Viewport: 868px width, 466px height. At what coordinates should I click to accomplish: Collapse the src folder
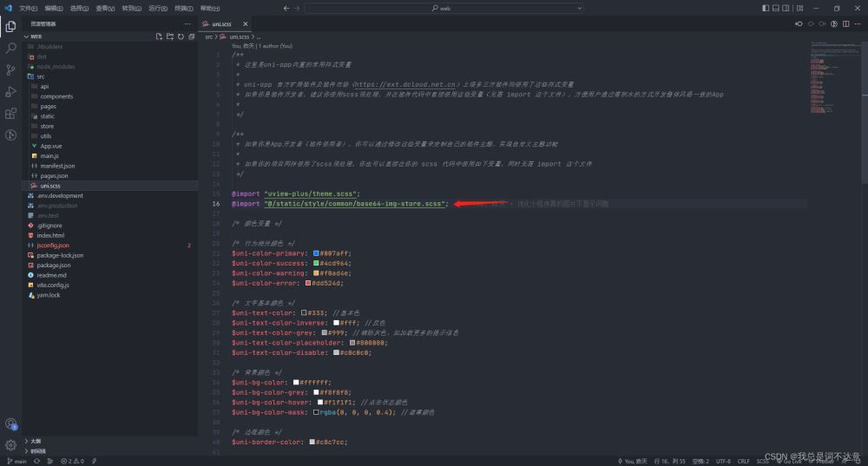[x=40, y=76]
